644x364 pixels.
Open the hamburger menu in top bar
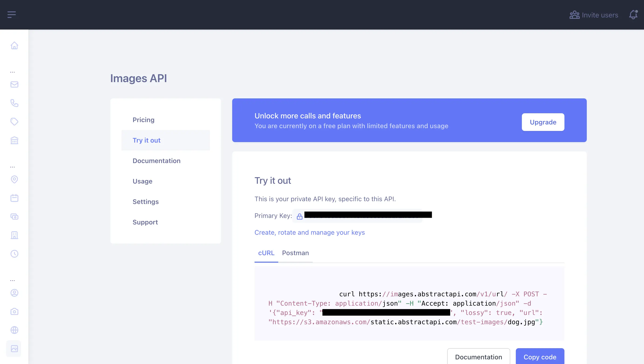[x=11, y=14]
